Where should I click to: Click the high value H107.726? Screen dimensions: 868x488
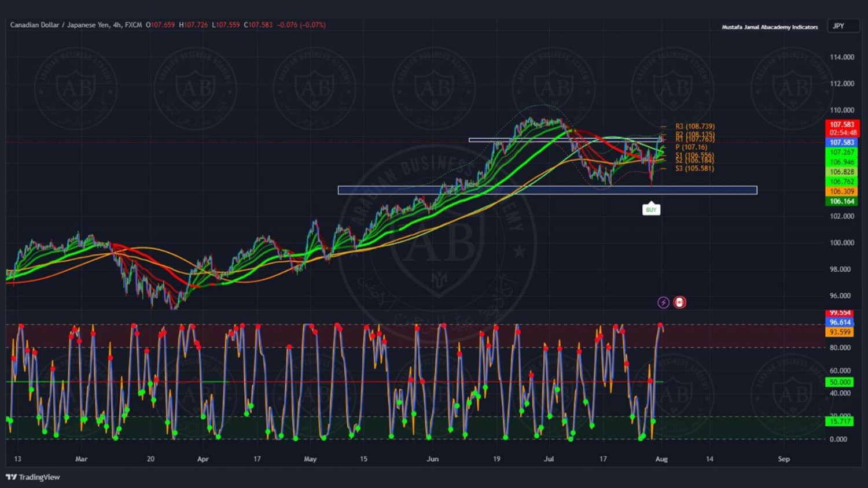click(x=193, y=25)
